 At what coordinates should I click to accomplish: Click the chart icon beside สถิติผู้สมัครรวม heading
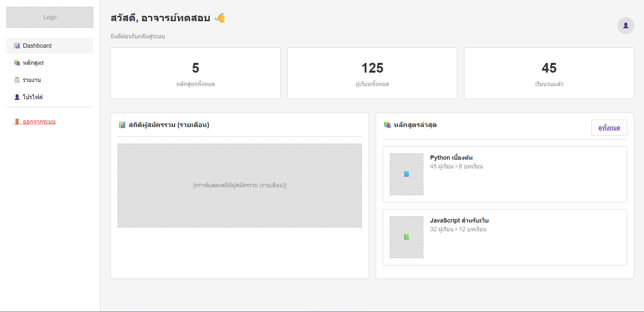tap(121, 125)
